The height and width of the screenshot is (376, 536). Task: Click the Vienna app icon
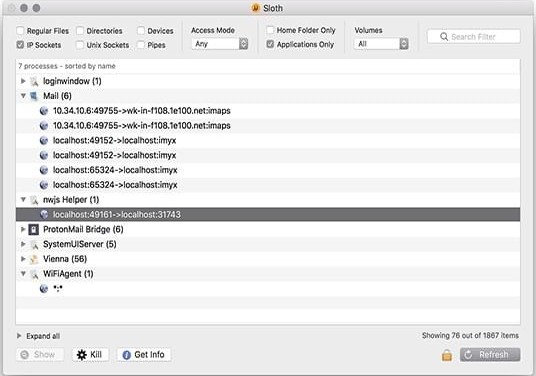tap(34, 259)
